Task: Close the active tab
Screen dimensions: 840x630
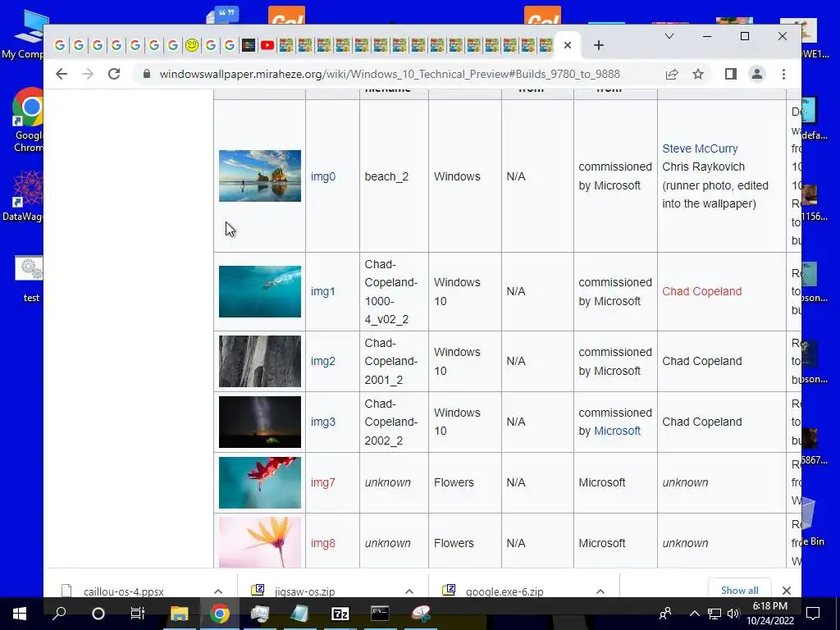Action: point(568,46)
